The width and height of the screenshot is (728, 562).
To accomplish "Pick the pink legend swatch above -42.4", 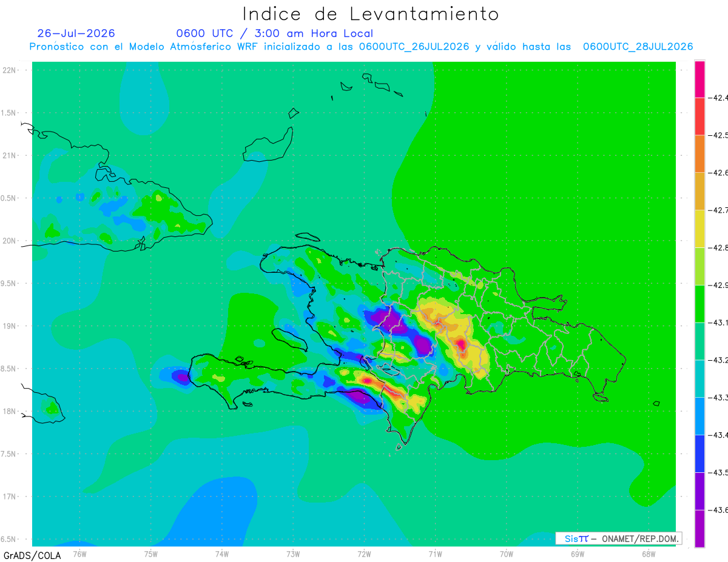I will tap(699, 79).
